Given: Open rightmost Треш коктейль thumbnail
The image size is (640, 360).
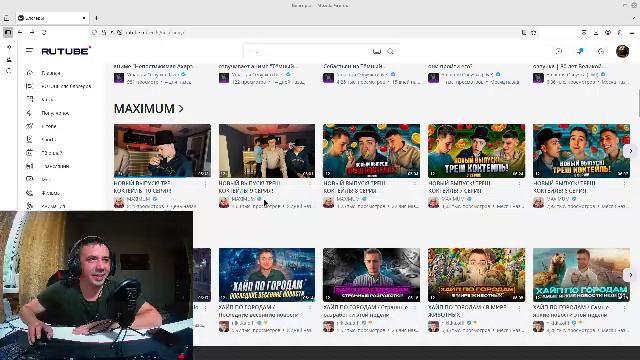Looking at the screenshot, I should click(581, 151).
